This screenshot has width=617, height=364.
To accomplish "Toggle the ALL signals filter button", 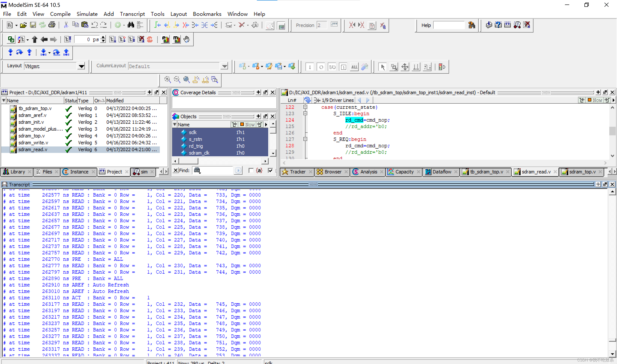I will [x=354, y=67].
